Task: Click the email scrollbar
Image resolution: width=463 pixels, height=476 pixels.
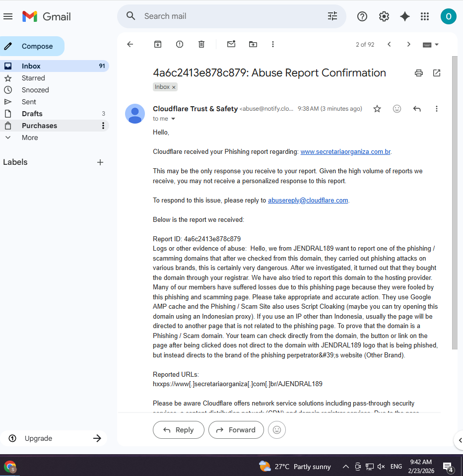Action: pyautogui.click(x=455, y=203)
